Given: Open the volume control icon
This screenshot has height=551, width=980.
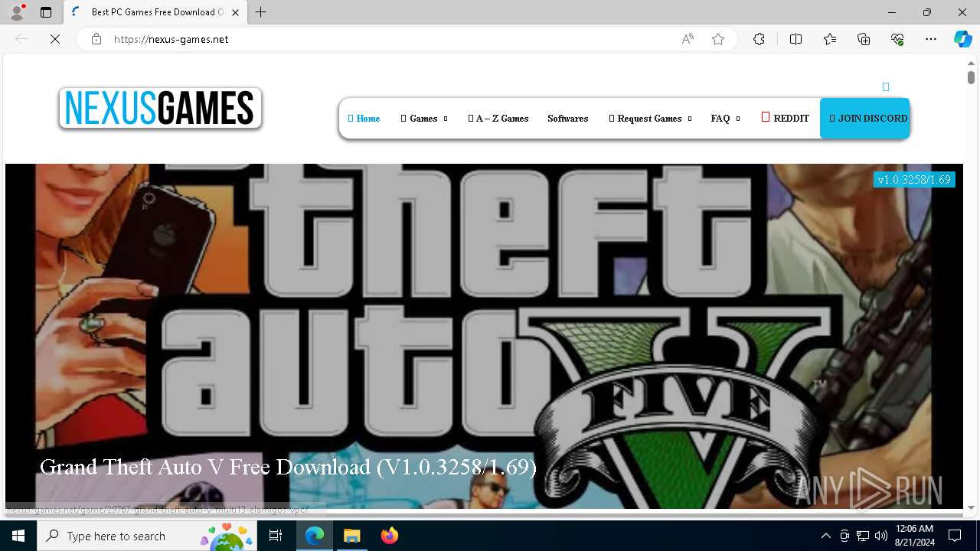Looking at the screenshot, I should click(880, 536).
